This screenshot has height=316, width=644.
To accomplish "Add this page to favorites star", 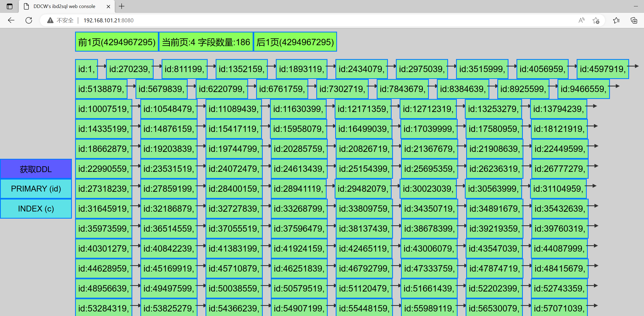I will point(596,20).
